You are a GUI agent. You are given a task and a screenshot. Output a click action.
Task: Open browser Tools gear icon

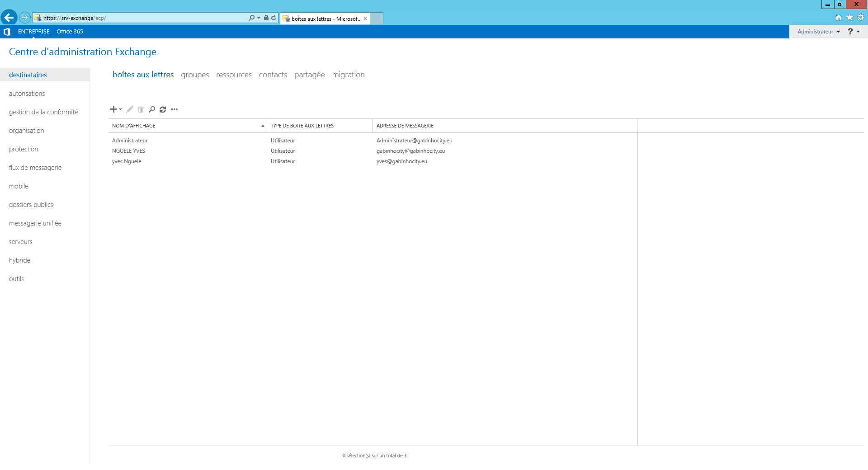(x=861, y=18)
